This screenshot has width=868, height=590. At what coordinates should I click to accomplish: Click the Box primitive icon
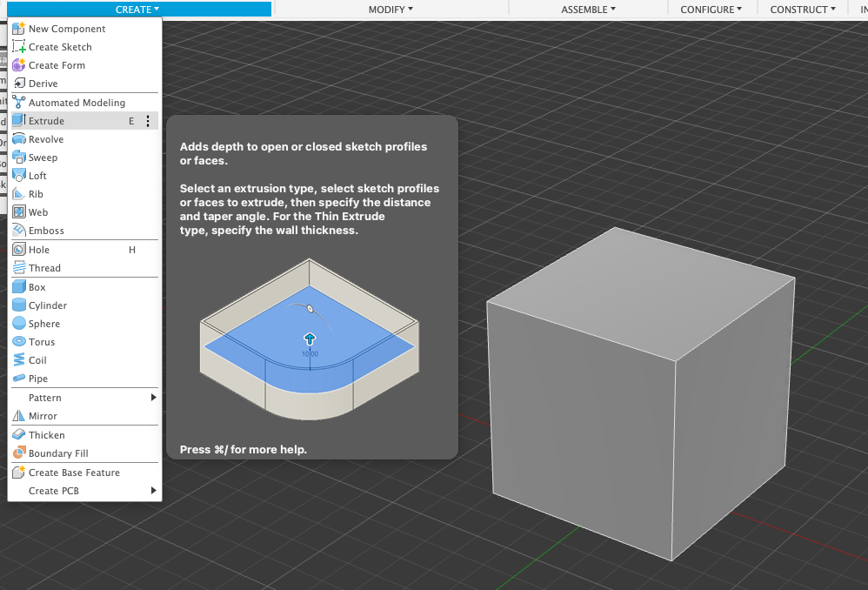19,286
